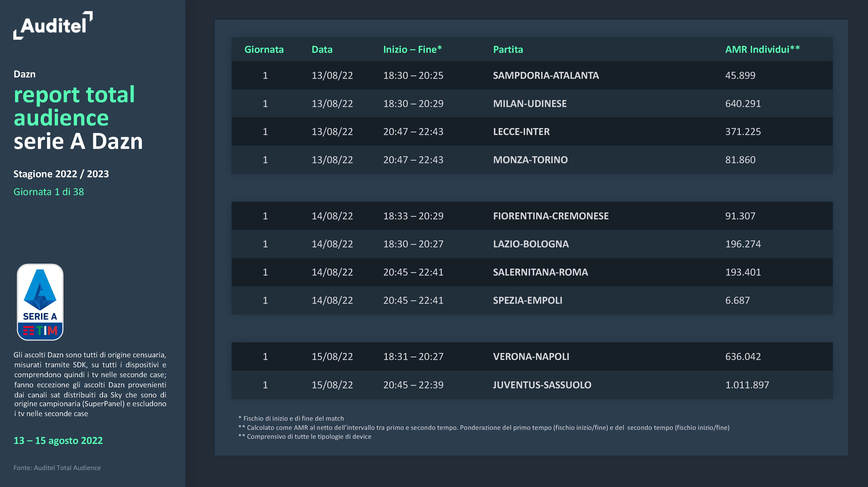Select the MONZA-TORINO match row
The width and height of the screenshot is (868, 487).
[x=532, y=160]
